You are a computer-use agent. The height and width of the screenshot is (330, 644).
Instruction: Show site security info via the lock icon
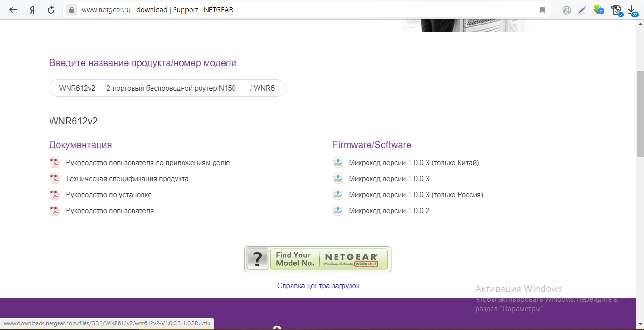(72, 10)
